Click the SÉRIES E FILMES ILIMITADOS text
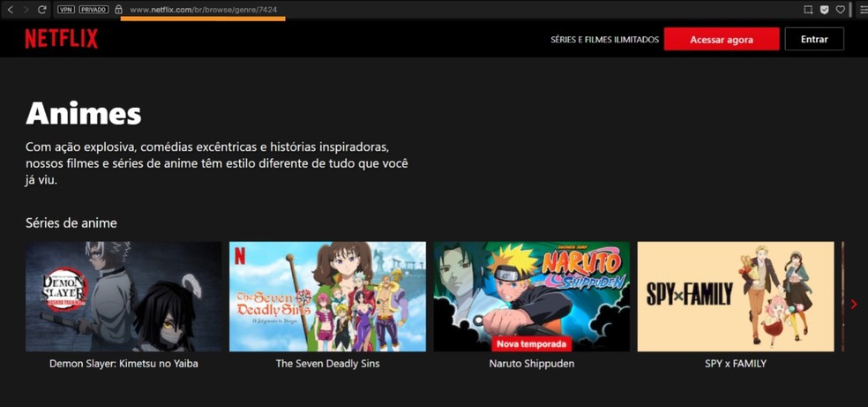The width and height of the screenshot is (868, 407). click(604, 40)
